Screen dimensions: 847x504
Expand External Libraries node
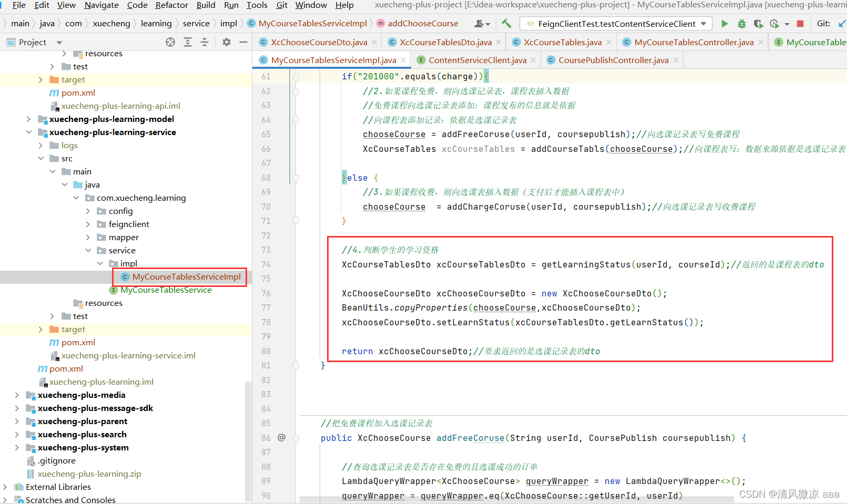pos(5,487)
